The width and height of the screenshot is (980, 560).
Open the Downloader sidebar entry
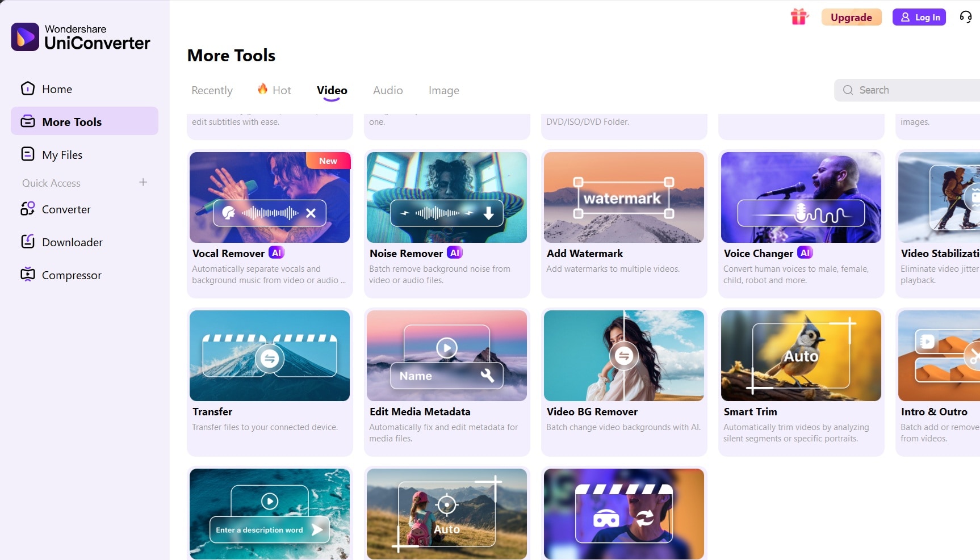coord(85,242)
